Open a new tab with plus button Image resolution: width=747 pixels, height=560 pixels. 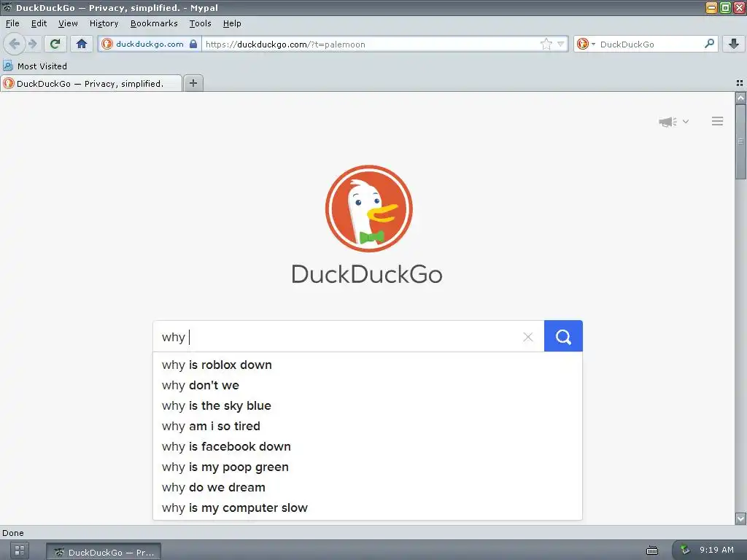193,83
